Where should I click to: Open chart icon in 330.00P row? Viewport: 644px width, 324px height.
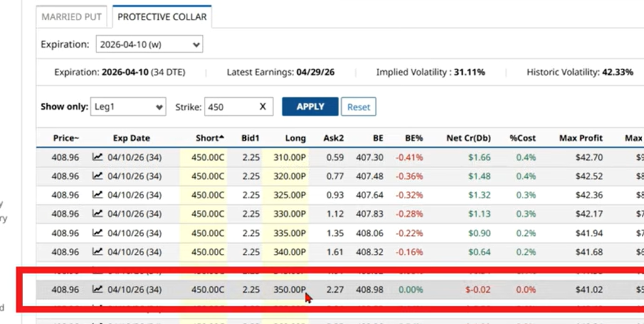97,214
